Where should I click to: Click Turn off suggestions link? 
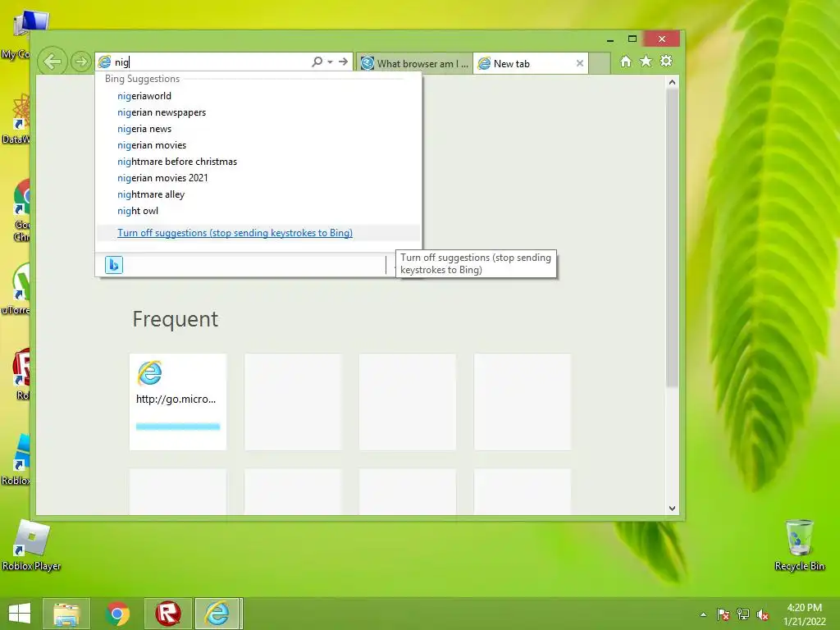point(235,232)
